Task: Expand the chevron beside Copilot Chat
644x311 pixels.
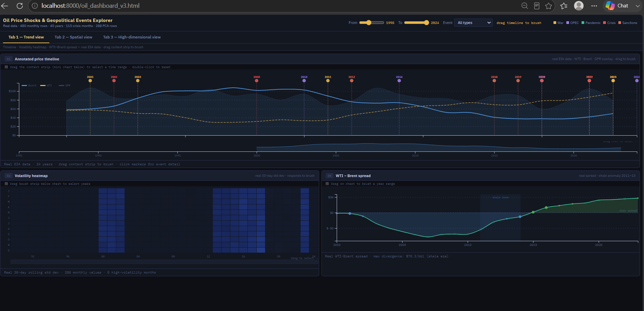Action: (x=637, y=6)
